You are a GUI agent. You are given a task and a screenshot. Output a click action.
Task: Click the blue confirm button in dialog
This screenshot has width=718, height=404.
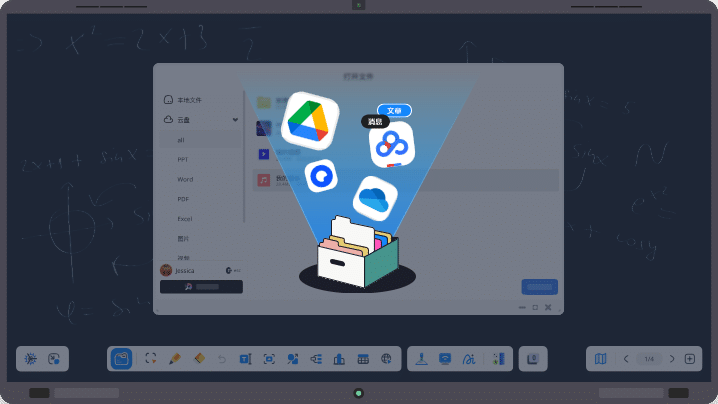tap(539, 287)
